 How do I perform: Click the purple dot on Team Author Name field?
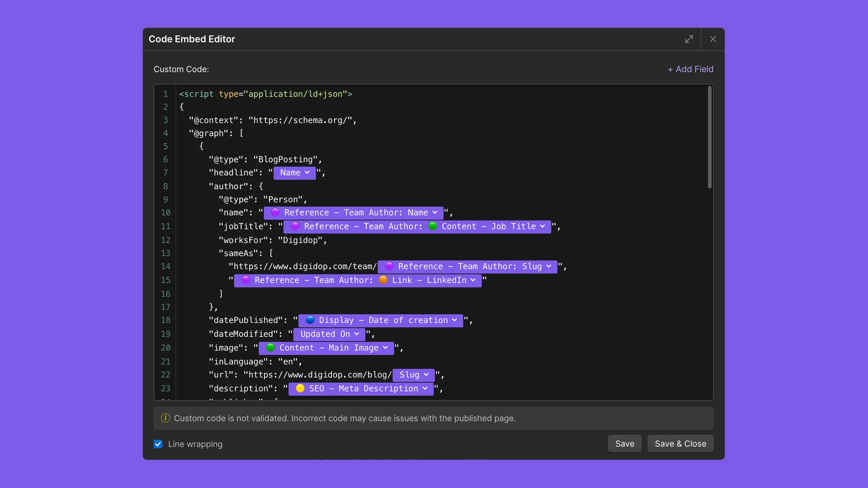pos(275,213)
